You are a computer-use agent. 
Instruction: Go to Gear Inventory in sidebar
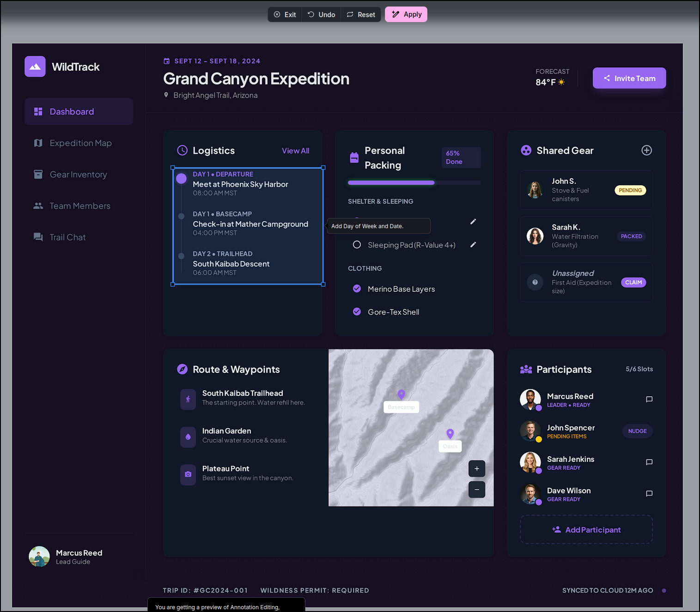[78, 175]
